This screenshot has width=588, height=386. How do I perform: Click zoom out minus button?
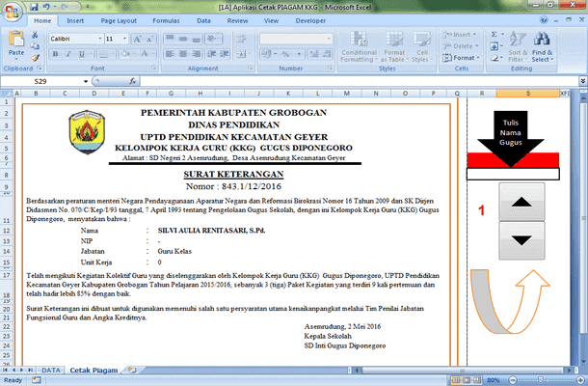point(513,380)
